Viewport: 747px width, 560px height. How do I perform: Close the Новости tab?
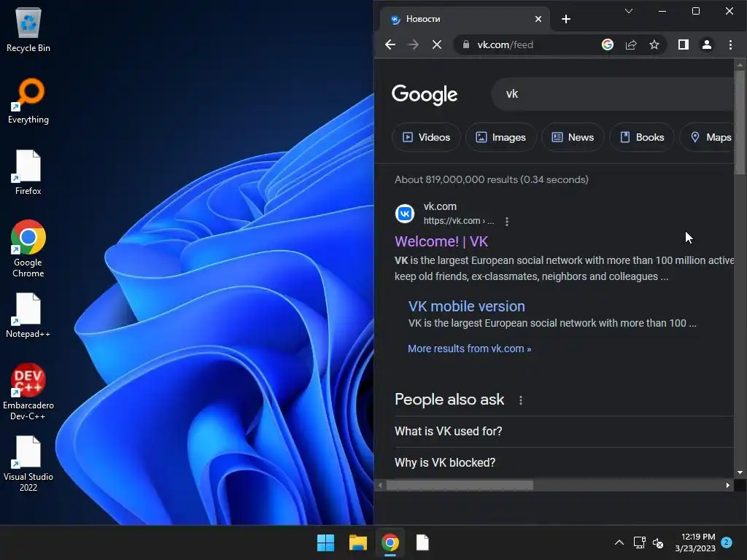pos(538,19)
